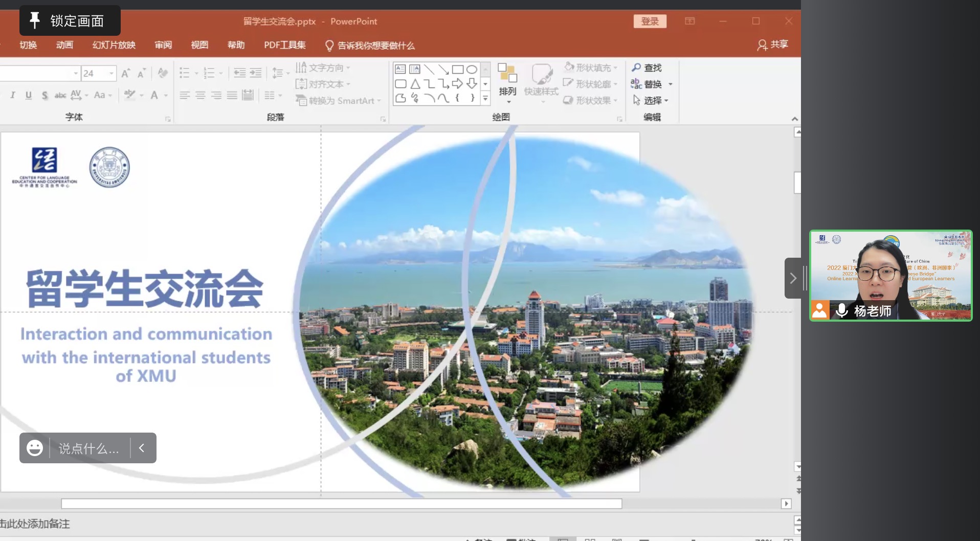Insert a horizontal text box shape

click(400, 70)
